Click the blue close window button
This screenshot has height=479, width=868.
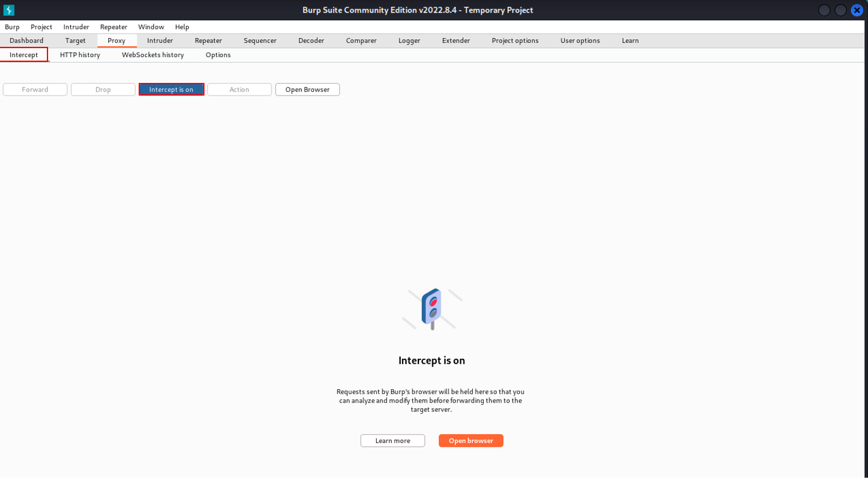(857, 10)
